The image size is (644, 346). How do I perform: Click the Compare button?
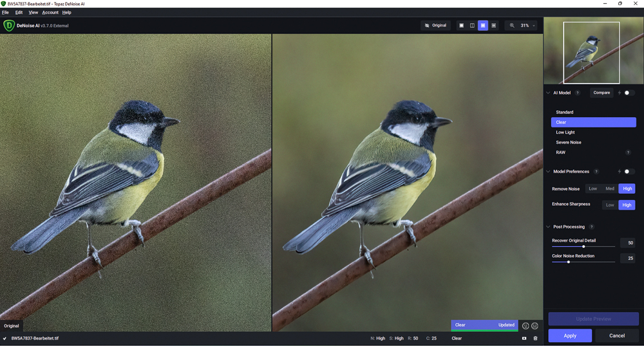coord(601,93)
